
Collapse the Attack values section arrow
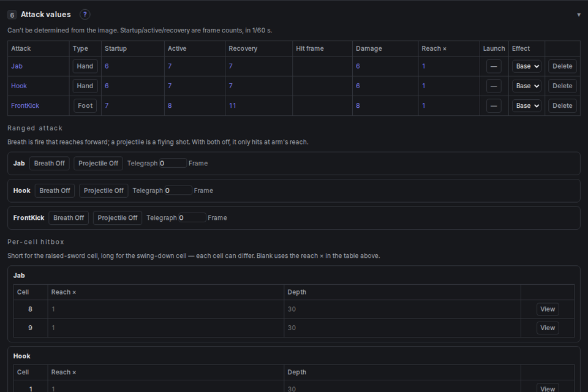click(579, 15)
